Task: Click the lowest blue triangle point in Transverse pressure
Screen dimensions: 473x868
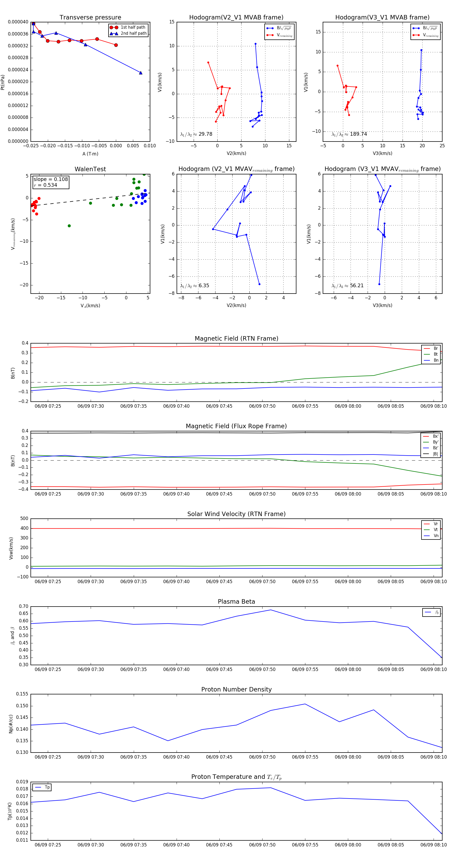Action: [141, 73]
